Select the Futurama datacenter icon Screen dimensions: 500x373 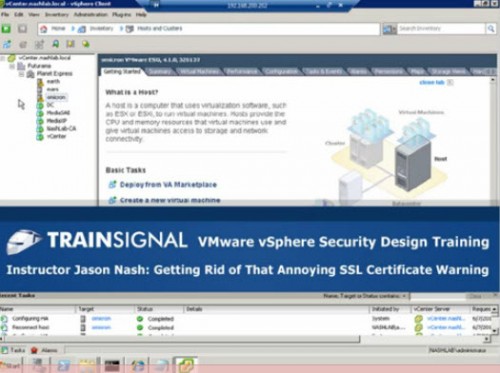pos(21,66)
